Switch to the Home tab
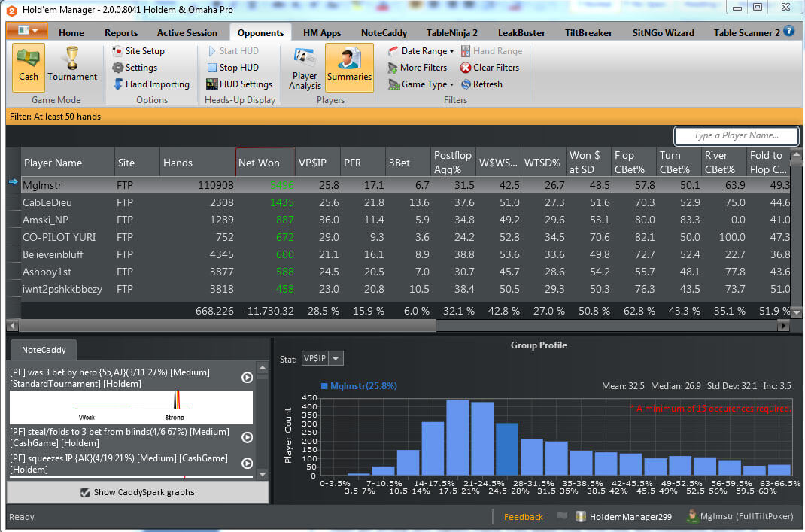Screen dimensions: 805x532 [x=71, y=33]
